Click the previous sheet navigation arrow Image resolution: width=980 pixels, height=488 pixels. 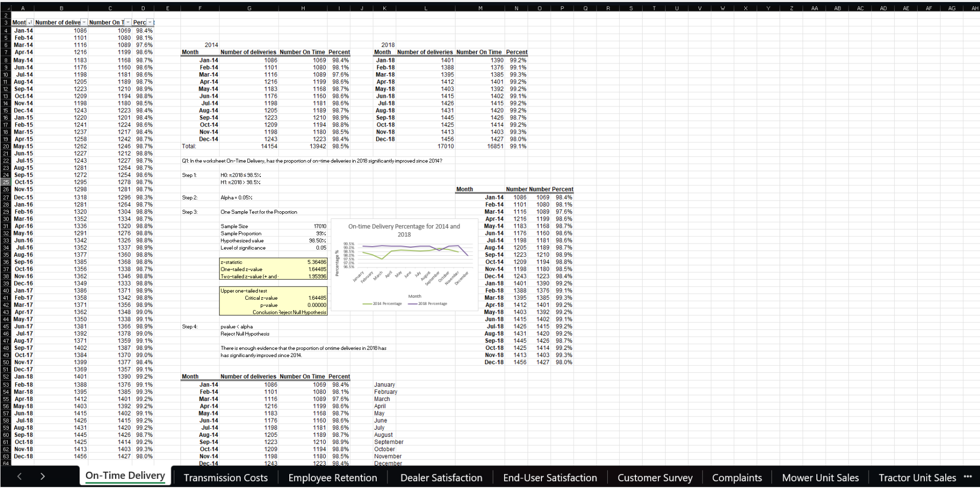coord(19,477)
